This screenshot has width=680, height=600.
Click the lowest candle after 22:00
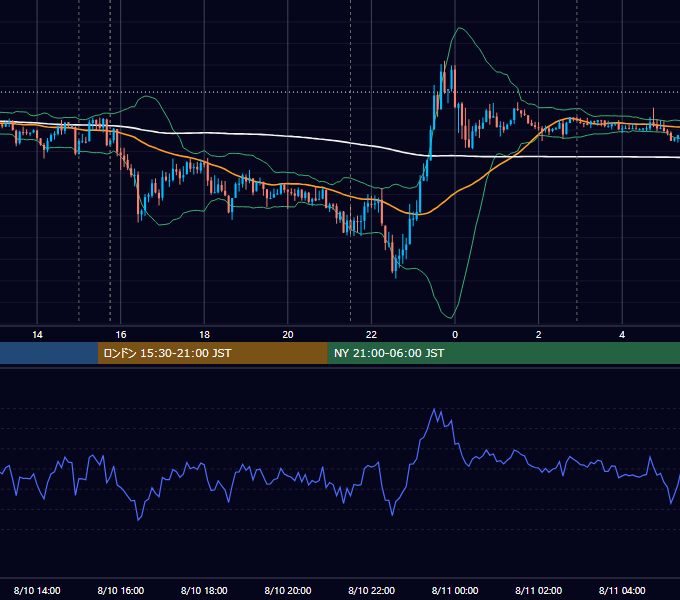[396, 264]
